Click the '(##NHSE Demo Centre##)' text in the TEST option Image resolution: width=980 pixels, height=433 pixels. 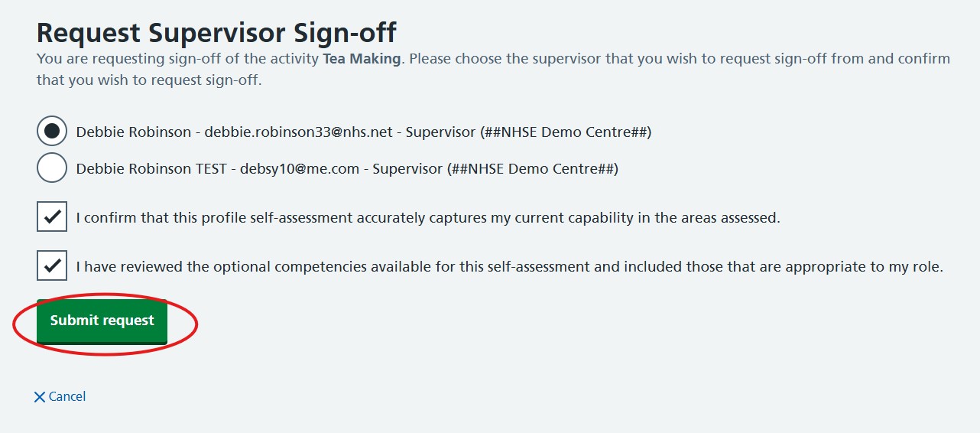point(532,169)
